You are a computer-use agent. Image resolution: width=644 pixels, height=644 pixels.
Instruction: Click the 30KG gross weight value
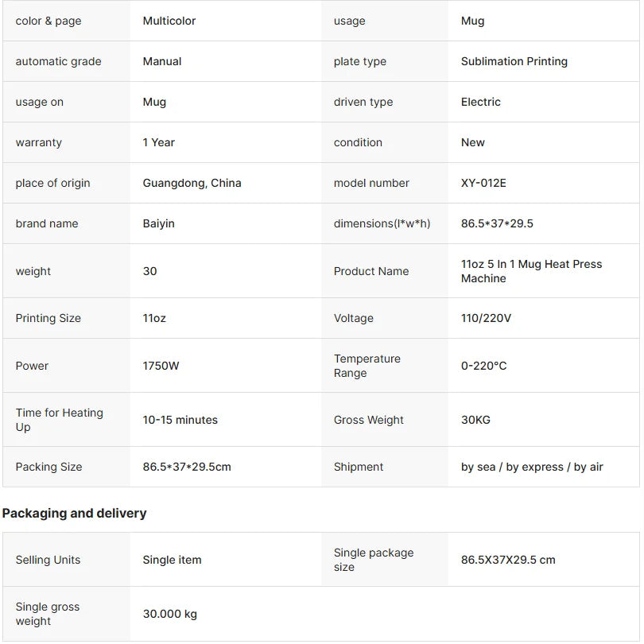tap(475, 420)
